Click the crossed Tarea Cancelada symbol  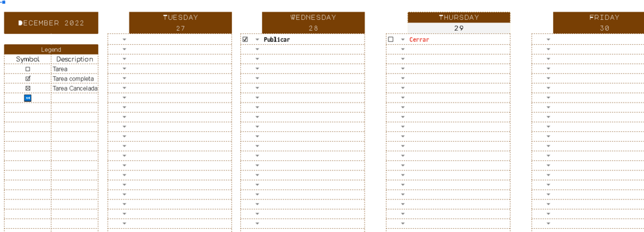click(28, 88)
